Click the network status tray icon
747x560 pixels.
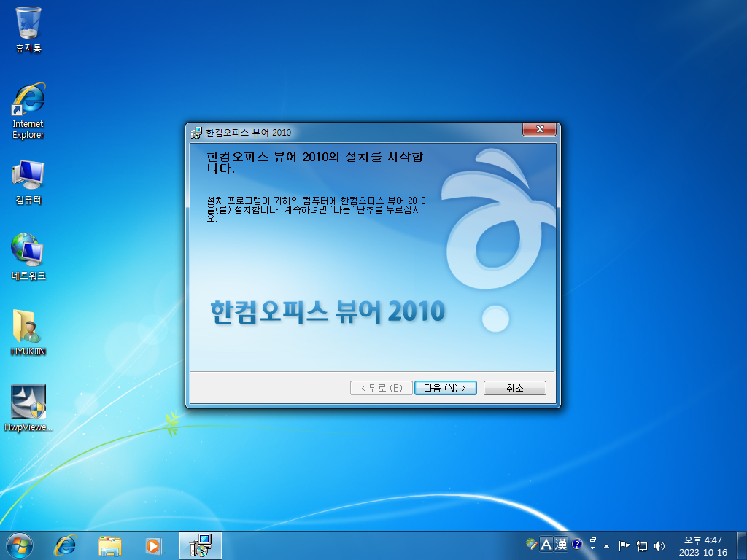[x=642, y=545]
